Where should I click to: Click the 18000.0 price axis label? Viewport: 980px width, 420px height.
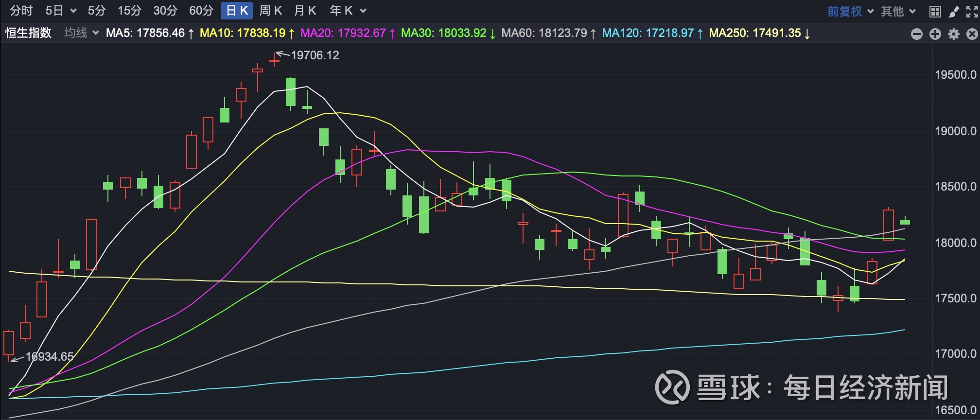[x=956, y=243]
